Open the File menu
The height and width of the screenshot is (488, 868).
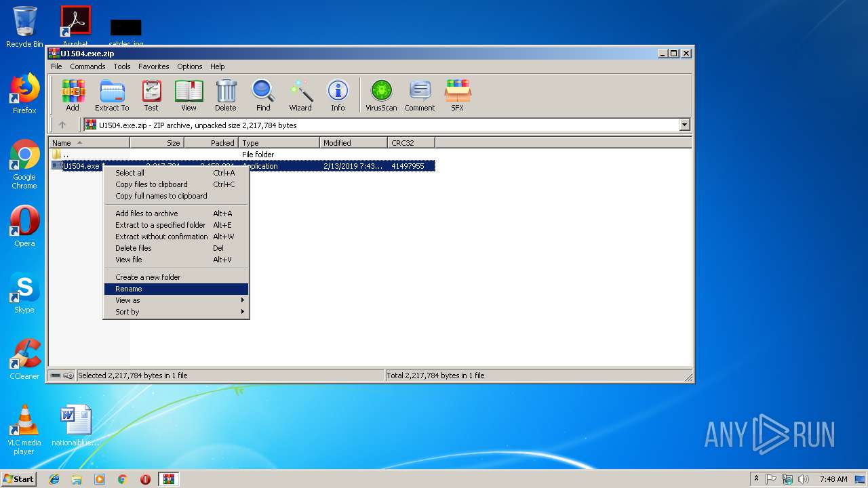click(56, 66)
